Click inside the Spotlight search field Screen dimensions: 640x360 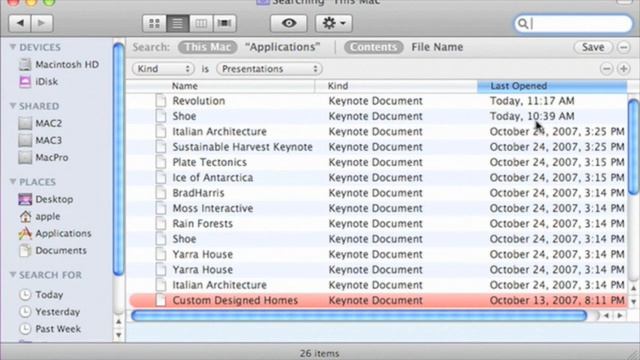pos(573,24)
